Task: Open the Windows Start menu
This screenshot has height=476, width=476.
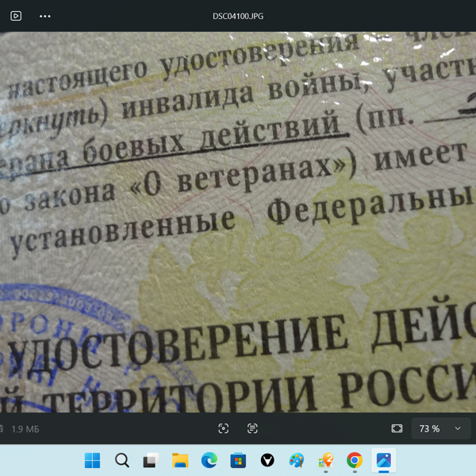Action: (93, 460)
